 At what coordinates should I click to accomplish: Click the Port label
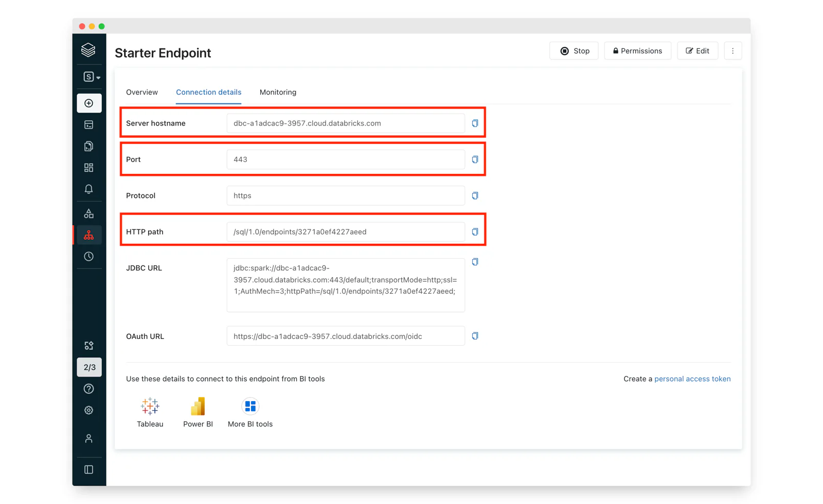click(133, 159)
